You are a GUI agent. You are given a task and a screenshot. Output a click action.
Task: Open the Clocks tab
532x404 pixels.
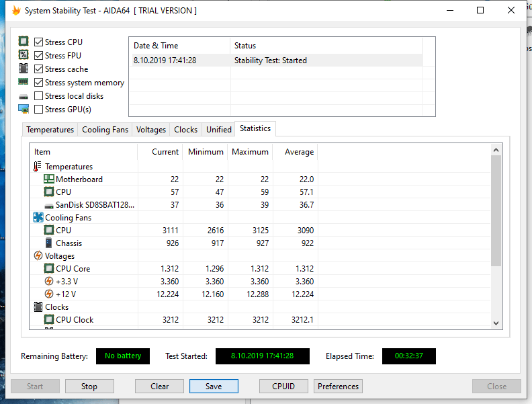185,130
